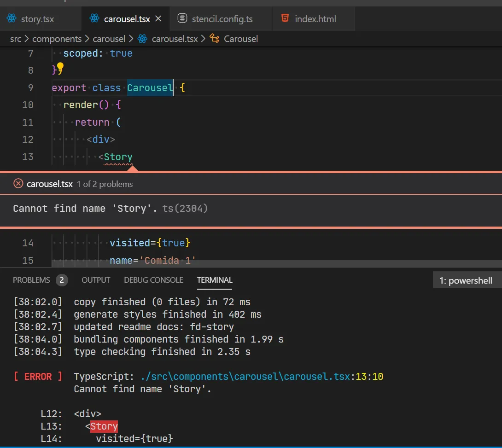
Task: Select 'src' in the breadcrumb path
Action: (16, 39)
